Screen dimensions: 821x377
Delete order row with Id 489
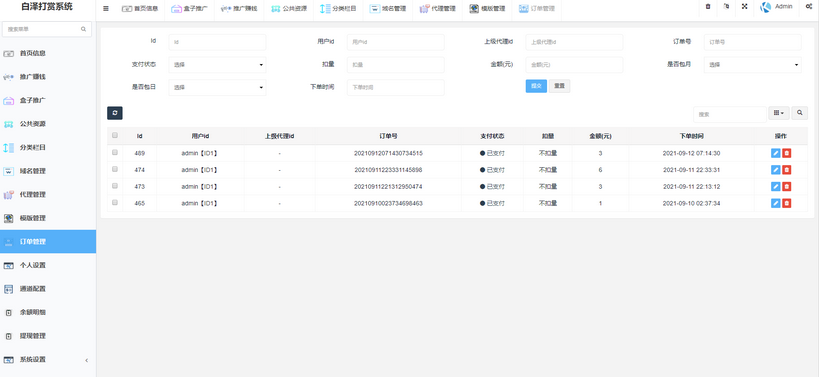[x=786, y=153]
